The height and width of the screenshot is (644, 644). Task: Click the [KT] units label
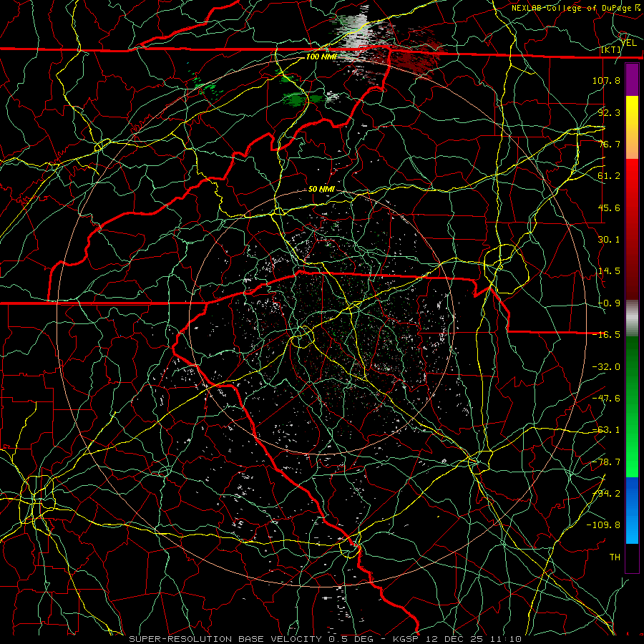point(611,49)
